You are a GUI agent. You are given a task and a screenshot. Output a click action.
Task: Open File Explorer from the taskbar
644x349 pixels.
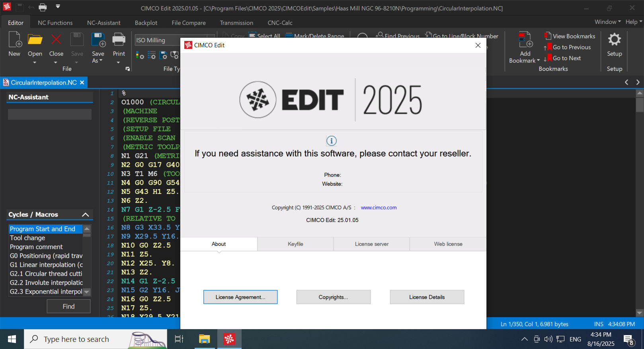click(x=204, y=339)
